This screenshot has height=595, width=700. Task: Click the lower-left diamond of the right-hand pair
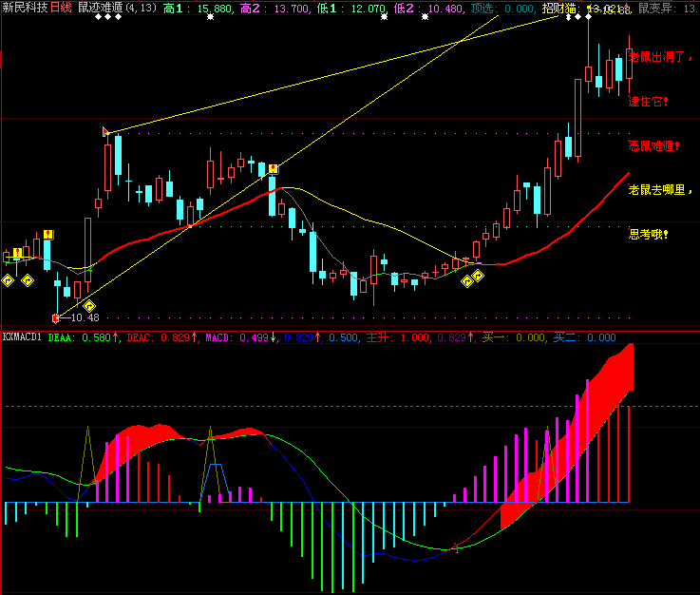click(x=467, y=281)
